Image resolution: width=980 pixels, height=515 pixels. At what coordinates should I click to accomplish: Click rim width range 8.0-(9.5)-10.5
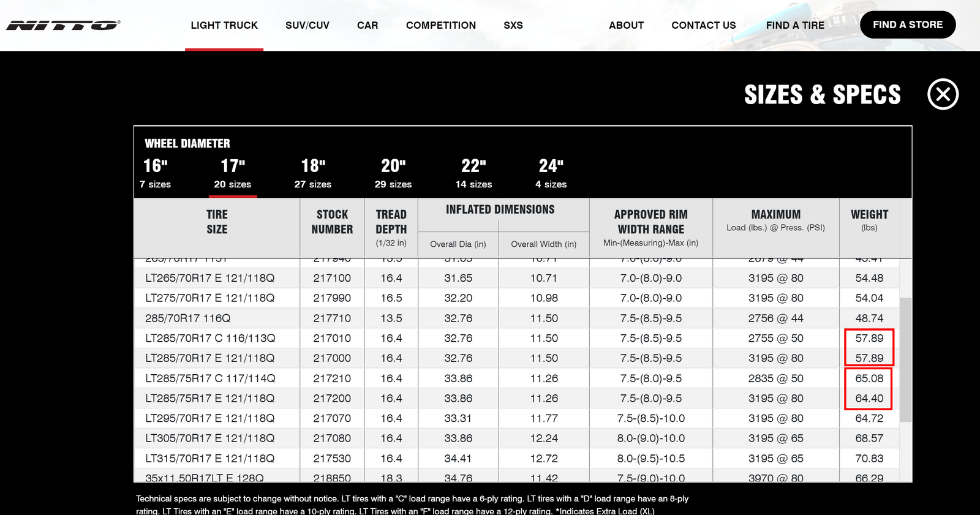tap(651, 459)
